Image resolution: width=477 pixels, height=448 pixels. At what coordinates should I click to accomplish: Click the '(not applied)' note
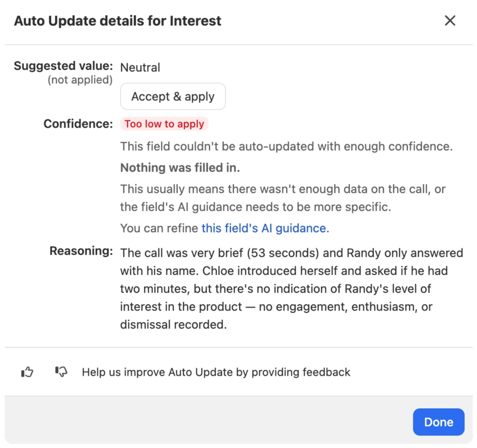pos(80,80)
